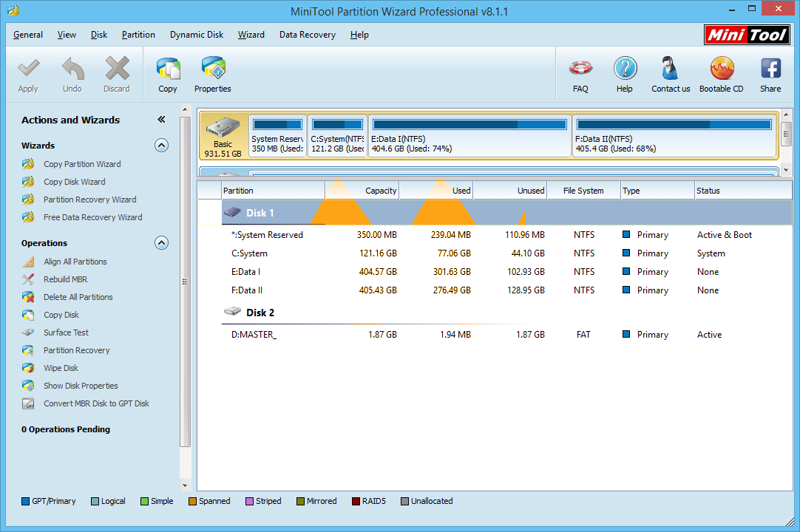Open the Disk menu
This screenshot has width=800, height=532.
[99, 35]
